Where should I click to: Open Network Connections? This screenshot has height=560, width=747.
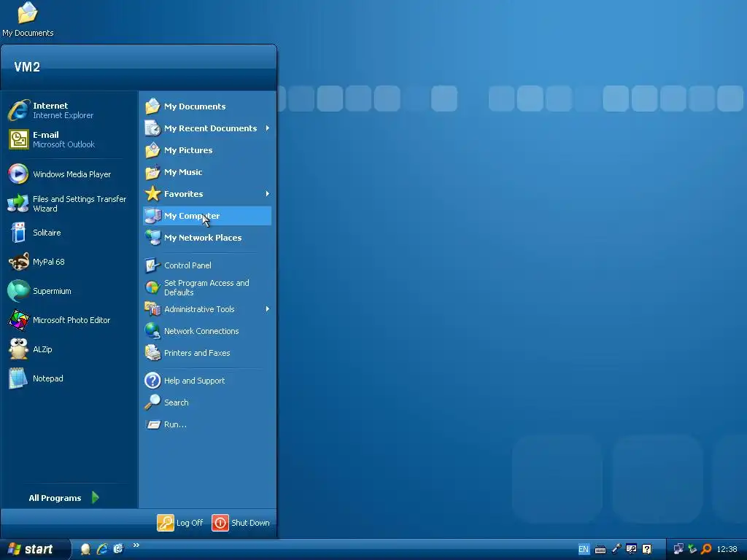(207, 331)
